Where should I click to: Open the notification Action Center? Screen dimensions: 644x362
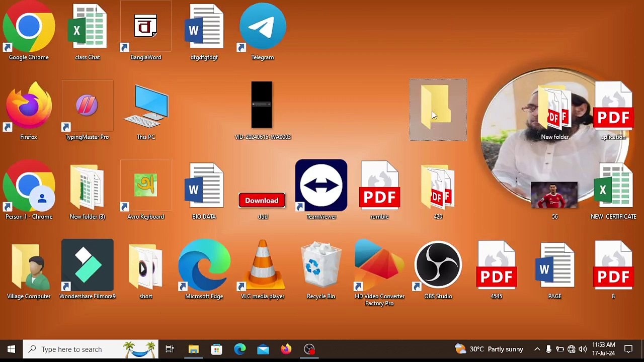628,349
